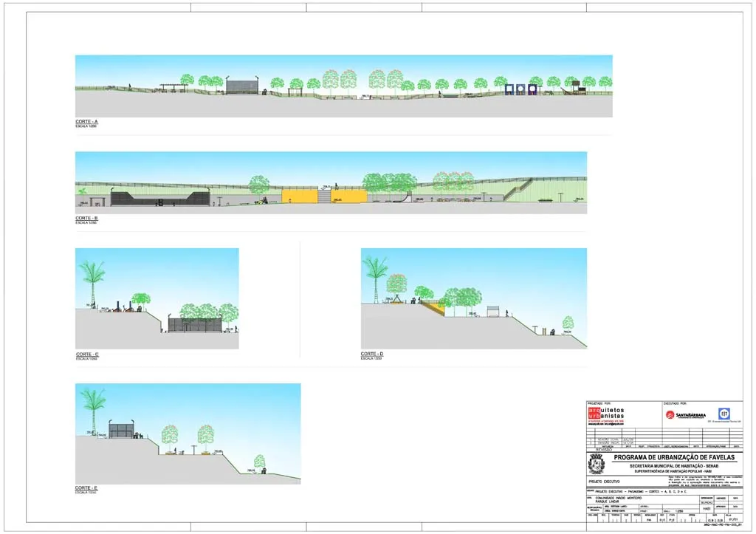Click the arquitetos urbanistas logo
The height and width of the screenshot is (534, 756).
pos(606,415)
